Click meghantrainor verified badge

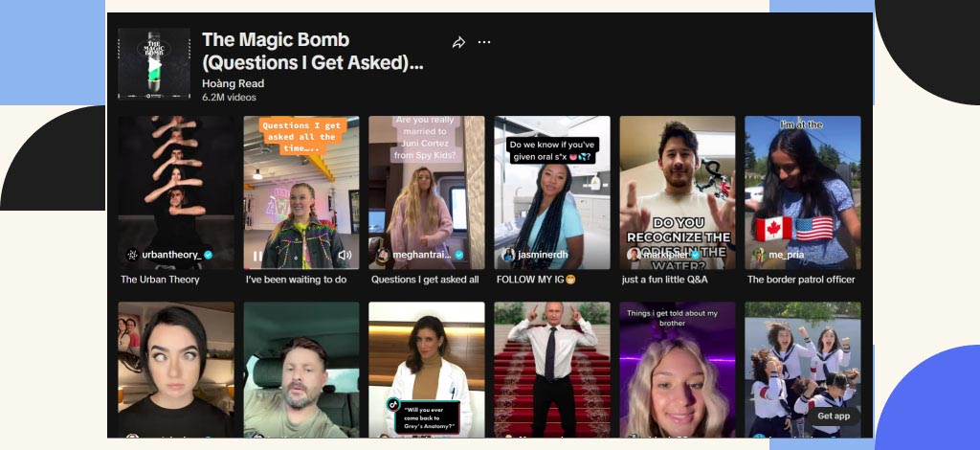459,255
